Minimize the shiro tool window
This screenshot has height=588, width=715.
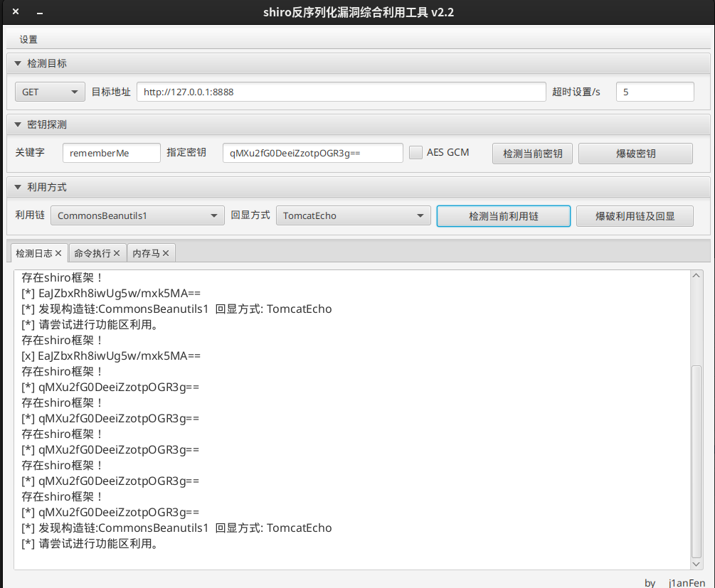coord(40,12)
